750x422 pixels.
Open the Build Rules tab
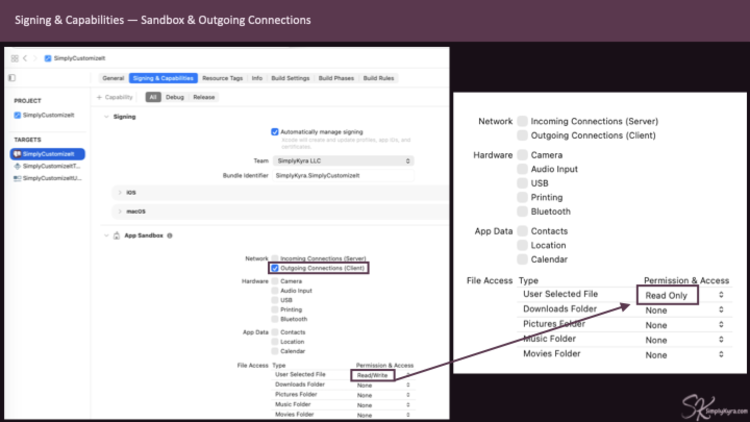click(x=378, y=78)
